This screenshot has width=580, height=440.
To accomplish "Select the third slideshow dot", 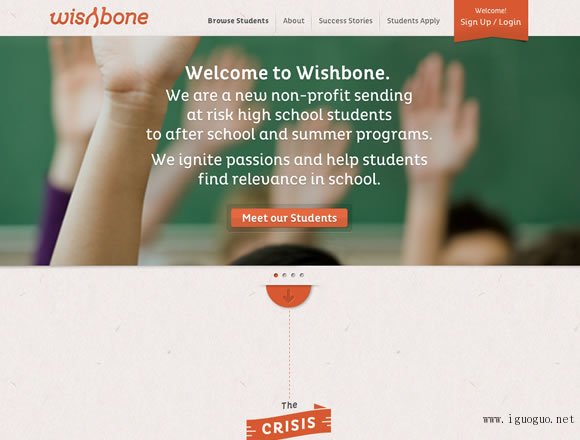I will 293,275.
